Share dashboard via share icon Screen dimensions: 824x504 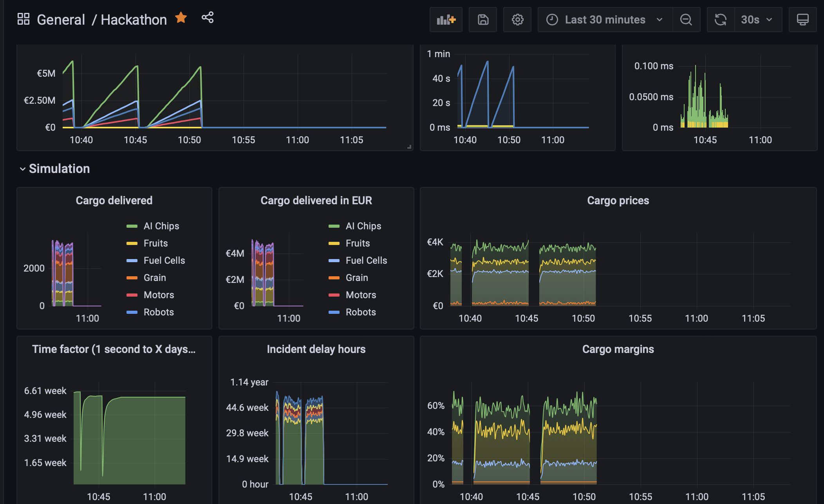[x=208, y=18]
